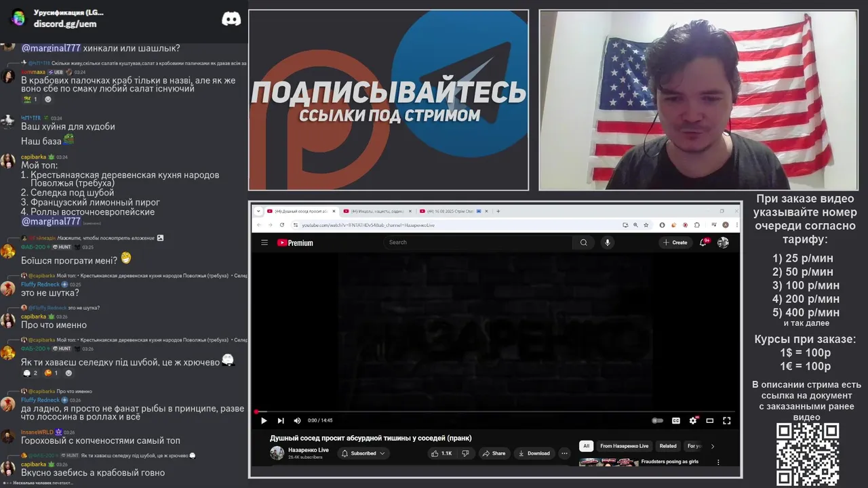Click the youtube.com address bar URL

click(368, 225)
